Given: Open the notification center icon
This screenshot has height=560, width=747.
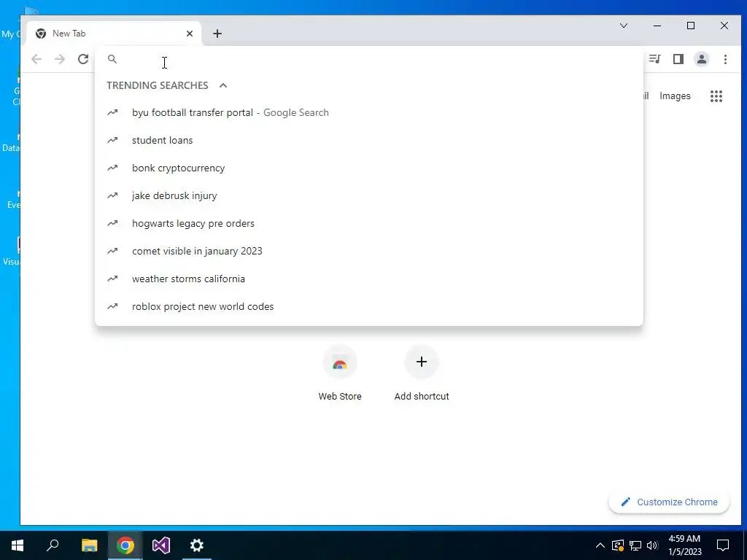Looking at the screenshot, I should point(723,545).
